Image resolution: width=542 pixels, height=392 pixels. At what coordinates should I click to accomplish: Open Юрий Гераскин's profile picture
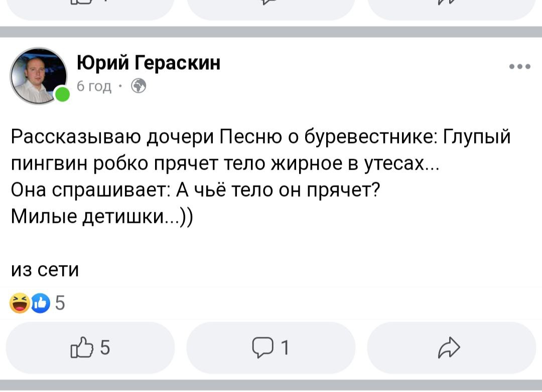click(x=38, y=76)
